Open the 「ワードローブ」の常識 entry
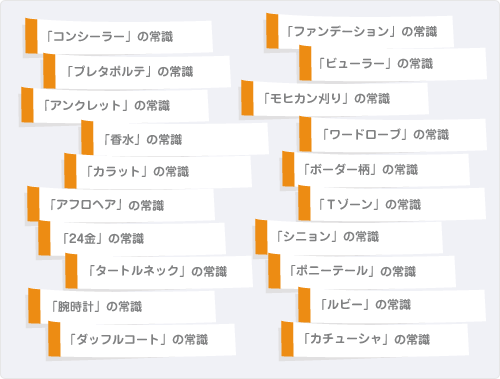The height and width of the screenshot is (379, 500). (x=393, y=134)
